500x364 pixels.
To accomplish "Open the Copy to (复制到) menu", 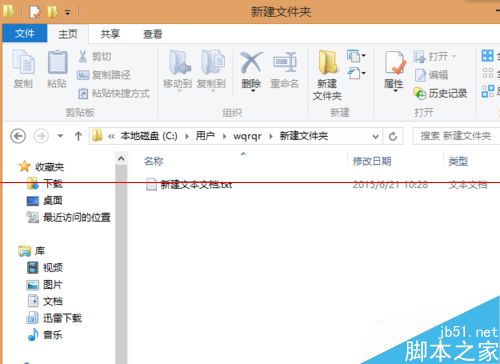I will click(211, 70).
